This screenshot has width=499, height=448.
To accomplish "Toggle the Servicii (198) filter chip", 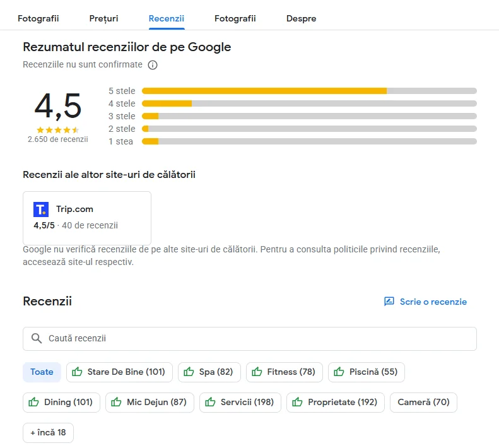I will (x=240, y=402).
